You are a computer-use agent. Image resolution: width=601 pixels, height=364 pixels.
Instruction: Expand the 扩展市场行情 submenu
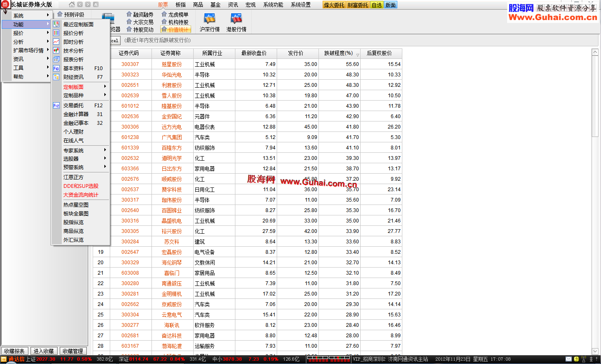(26, 51)
